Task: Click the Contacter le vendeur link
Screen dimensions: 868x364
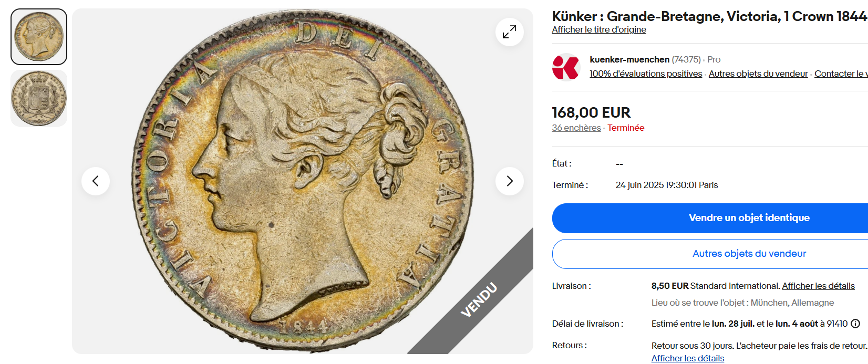Action: [841, 74]
